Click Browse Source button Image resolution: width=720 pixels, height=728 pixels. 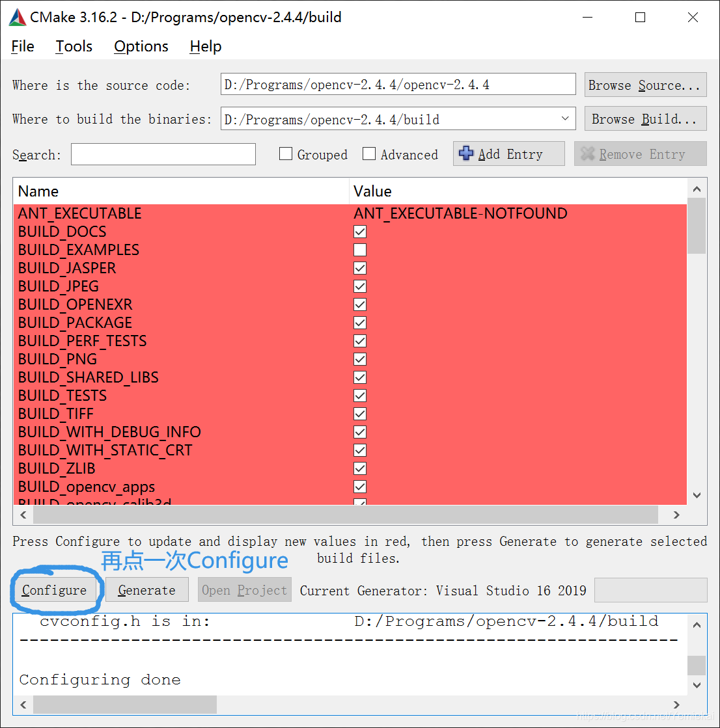(645, 85)
